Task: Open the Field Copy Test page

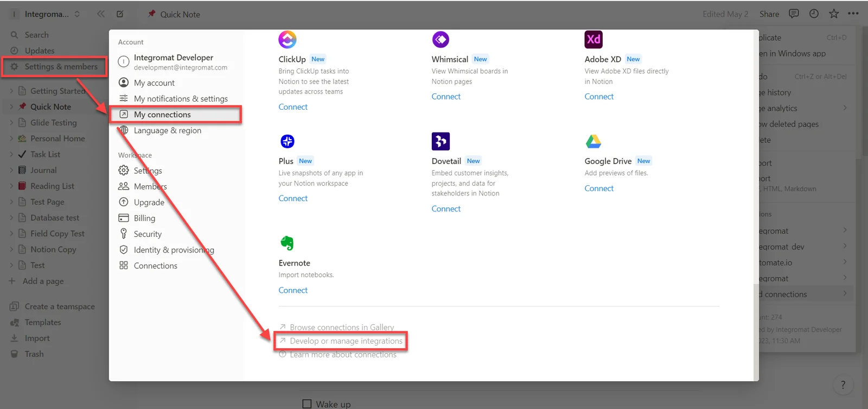Action: [x=58, y=234]
